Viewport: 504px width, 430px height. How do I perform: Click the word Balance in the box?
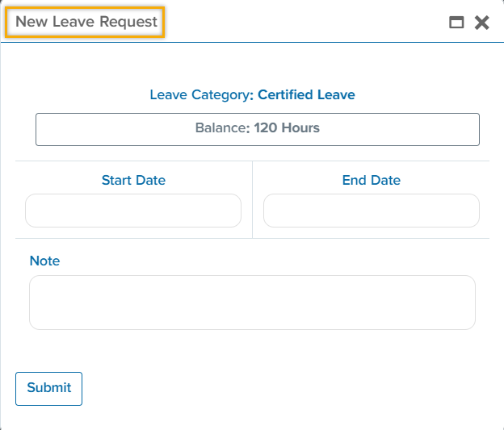coord(219,128)
